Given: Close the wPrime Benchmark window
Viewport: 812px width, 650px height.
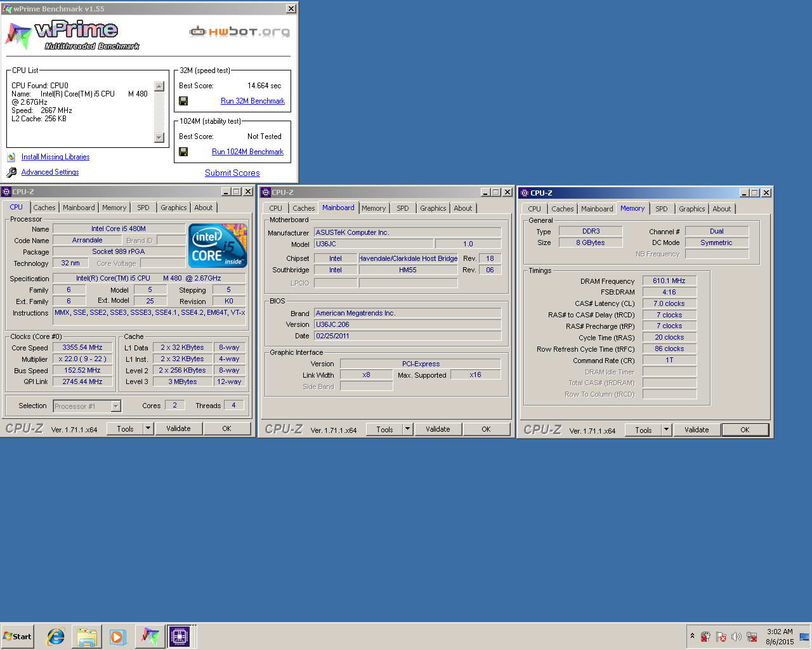Looking at the screenshot, I should click(x=291, y=9).
